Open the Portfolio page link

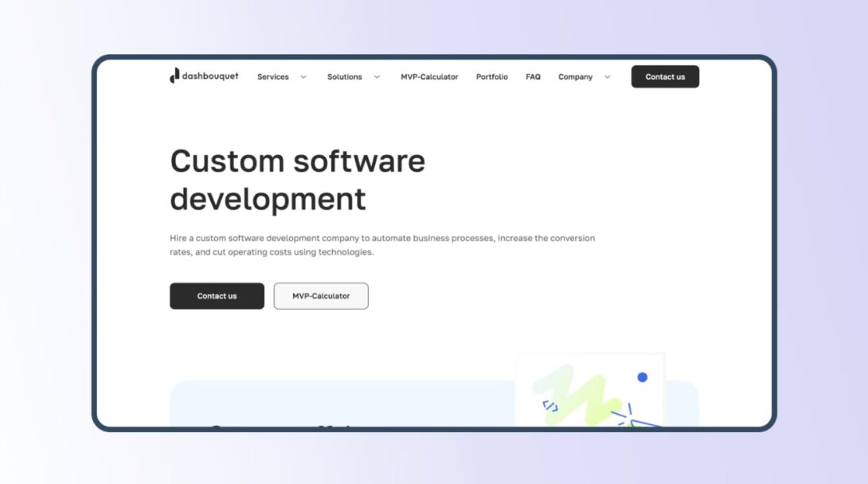click(491, 77)
